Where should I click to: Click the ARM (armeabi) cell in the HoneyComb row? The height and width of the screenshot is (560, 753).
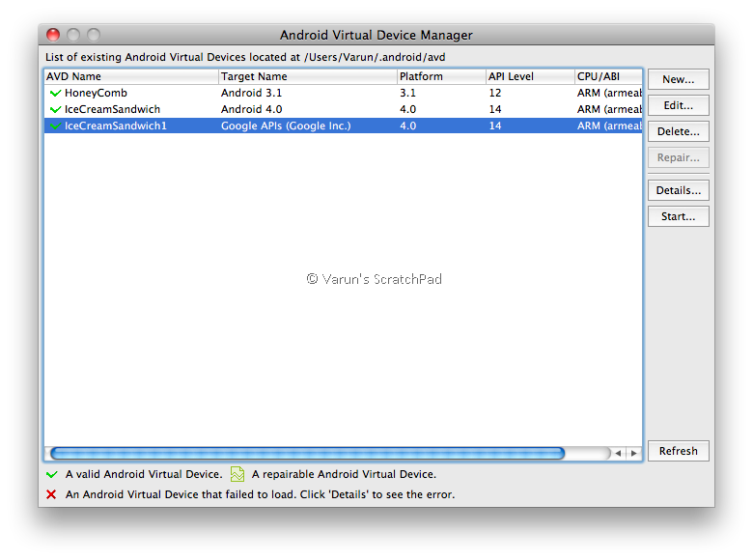tap(609, 94)
